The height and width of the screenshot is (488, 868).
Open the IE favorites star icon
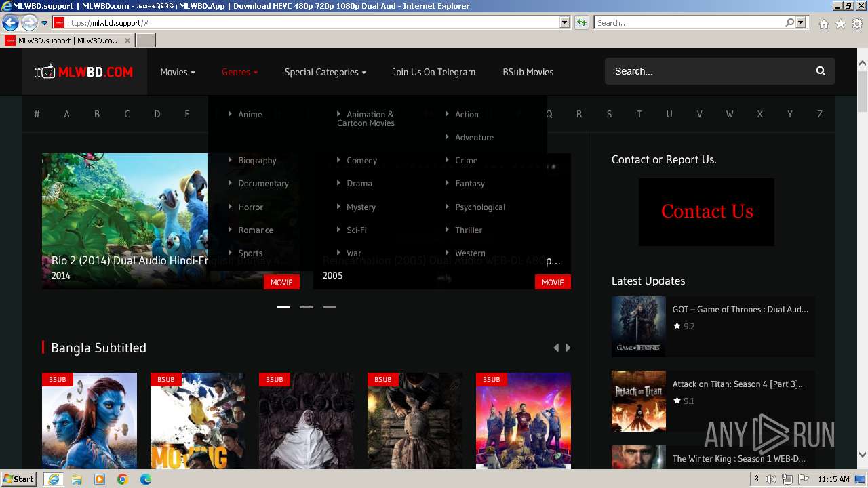[x=840, y=24]
